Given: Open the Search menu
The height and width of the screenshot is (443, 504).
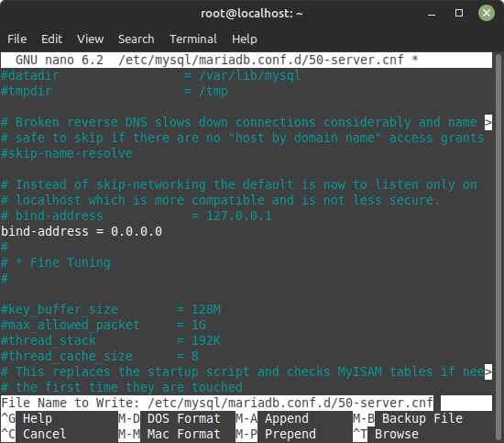Looking at the screenshot, I should 136,39.
